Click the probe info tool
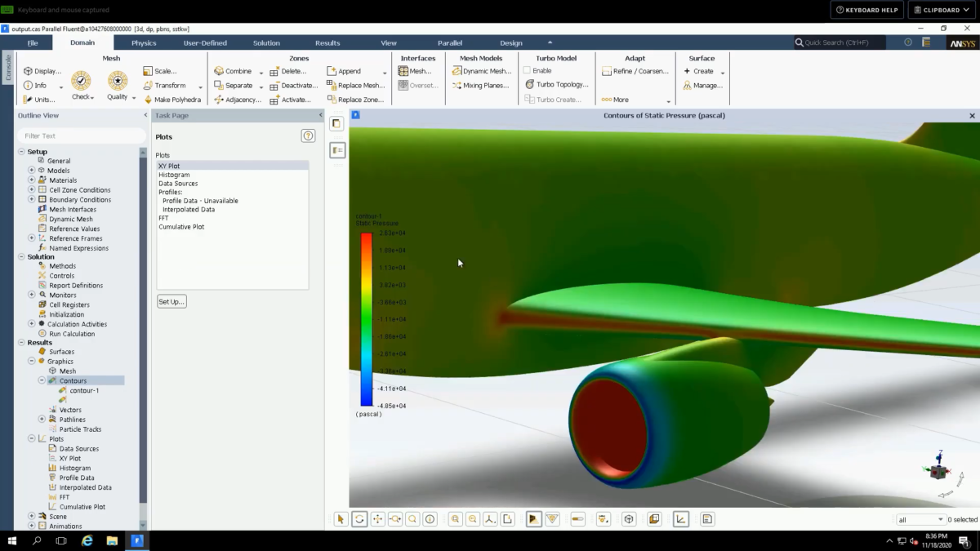This screenshot has height=551, width=980. (430, 519)
